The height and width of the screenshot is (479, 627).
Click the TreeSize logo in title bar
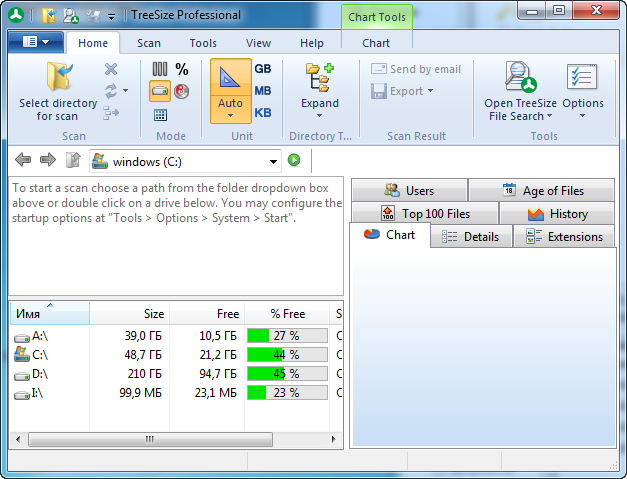[x=16, y=15]
